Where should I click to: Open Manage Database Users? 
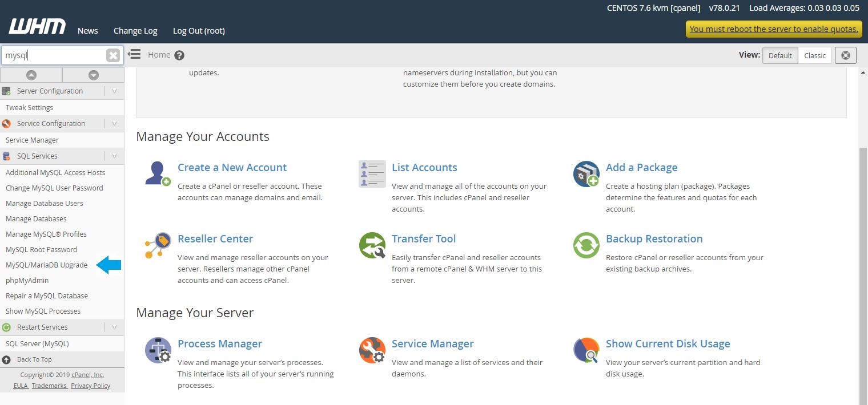click(44, 204)
